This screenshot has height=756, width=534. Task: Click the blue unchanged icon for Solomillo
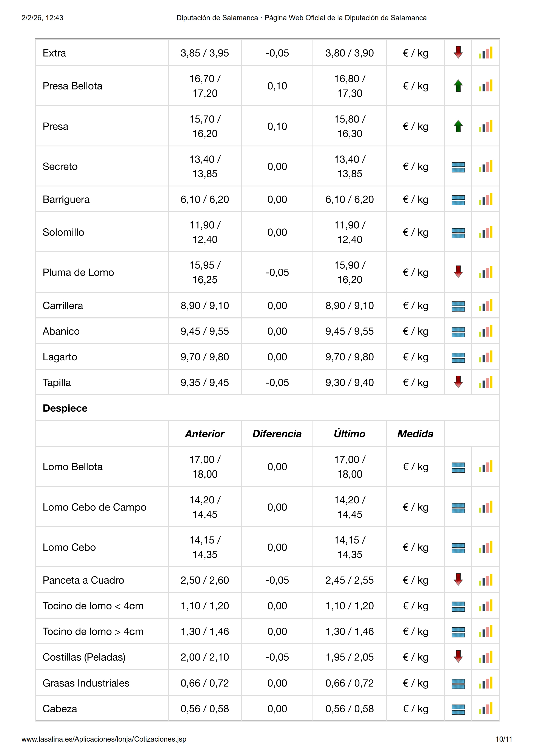(458, 233)
